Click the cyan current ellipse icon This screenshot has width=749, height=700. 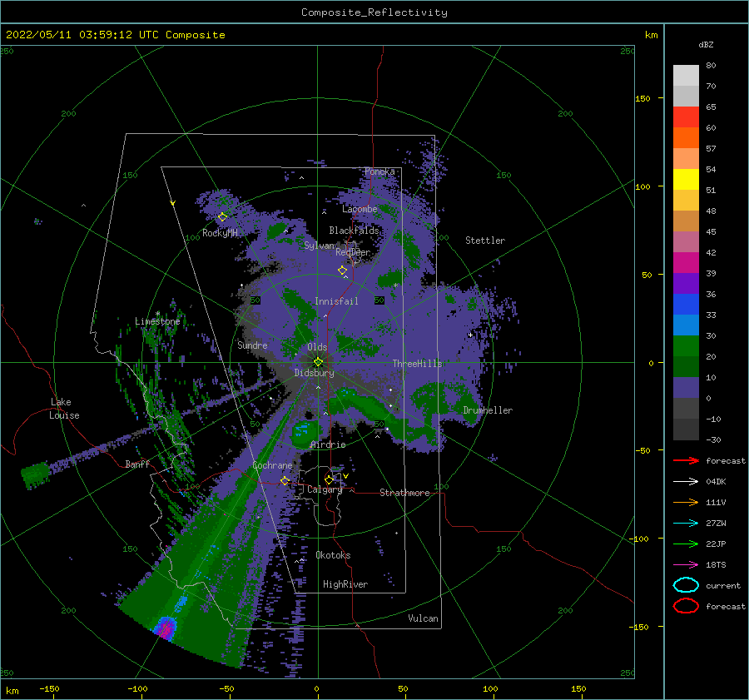point(686,585)
